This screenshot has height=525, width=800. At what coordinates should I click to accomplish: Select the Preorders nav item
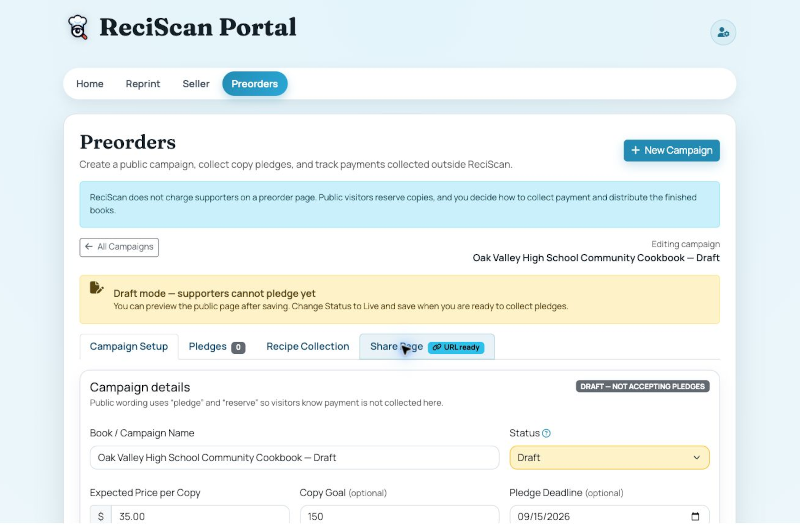click(x=255, y=84)
